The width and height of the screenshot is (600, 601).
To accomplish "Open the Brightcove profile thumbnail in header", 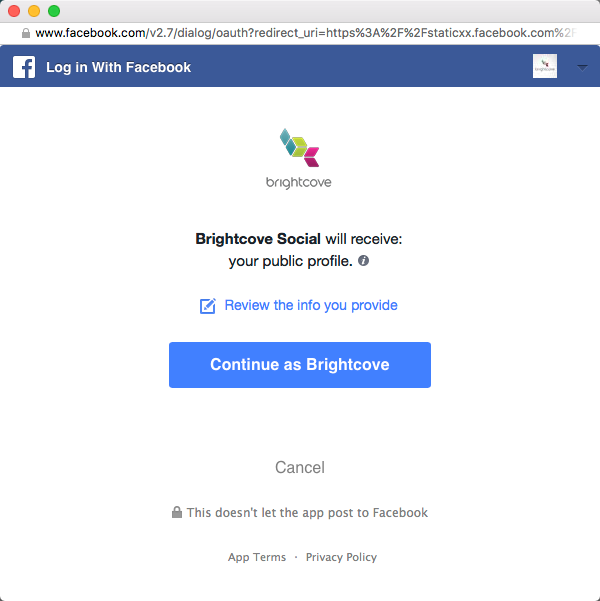I will pyautogui.click(x=545, y=67).
